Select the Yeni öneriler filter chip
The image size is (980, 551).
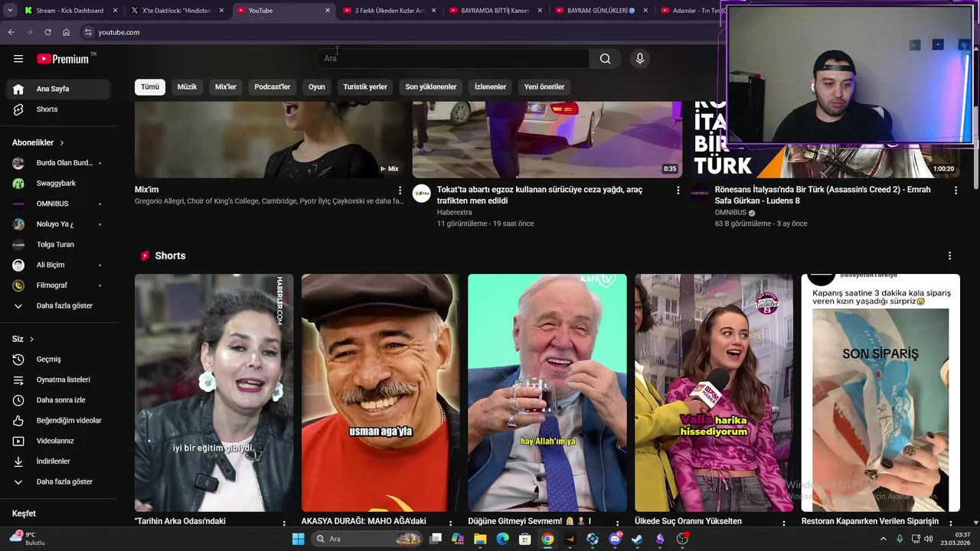click(544, 86)
